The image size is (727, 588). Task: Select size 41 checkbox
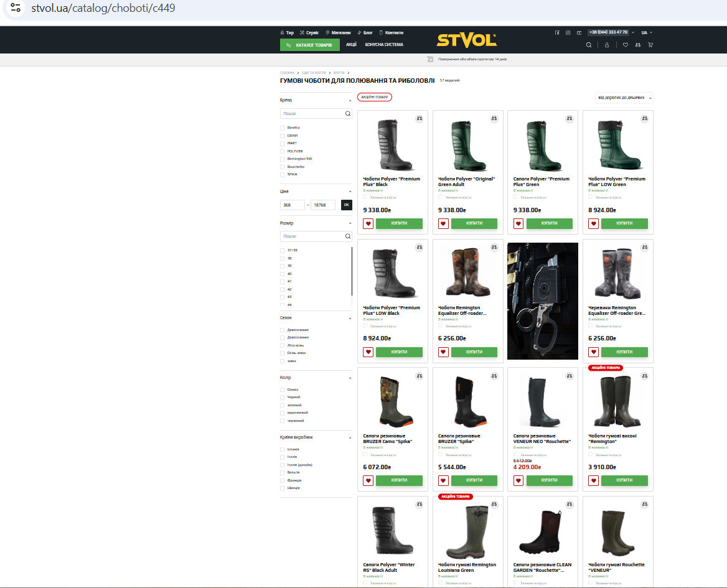(x=283, y=282)
